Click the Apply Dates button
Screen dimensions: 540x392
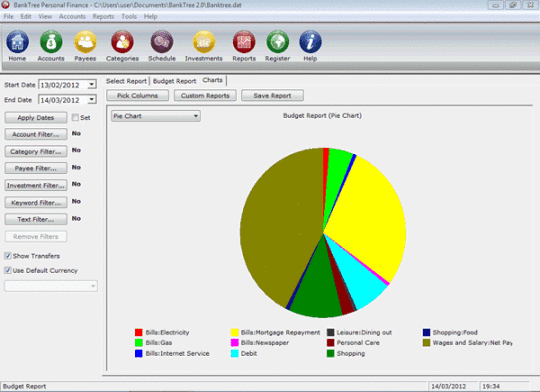pyautogui.click(x=36, y=117)
